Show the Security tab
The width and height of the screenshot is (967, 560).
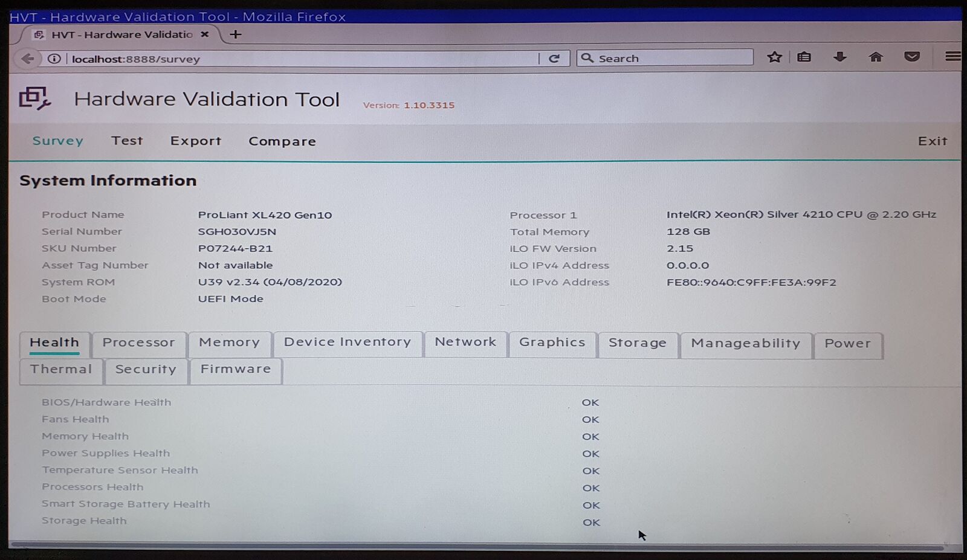click(x=146, y=370)
